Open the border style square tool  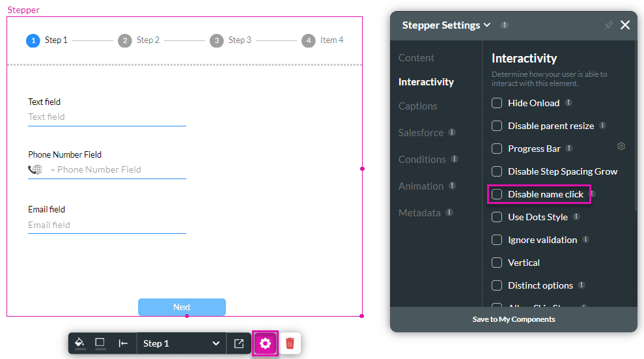(100, 343)
